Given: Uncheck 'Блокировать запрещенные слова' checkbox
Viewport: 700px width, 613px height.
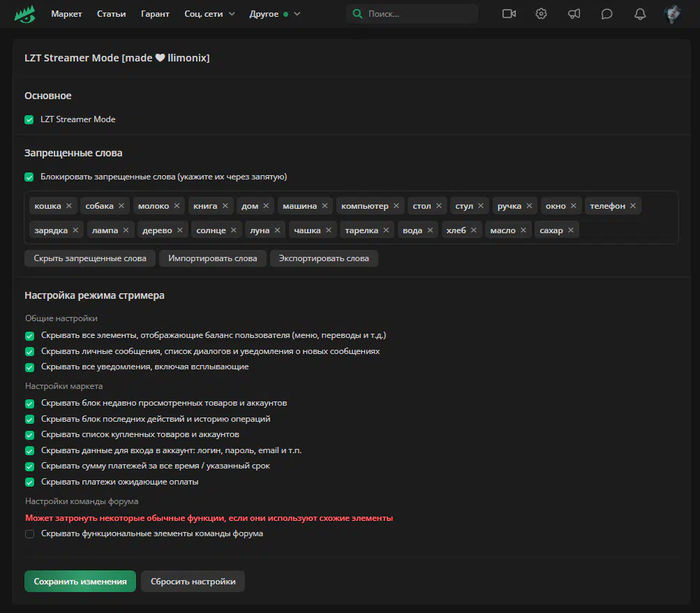Looking at the screenshot, I should pos(29,177).
